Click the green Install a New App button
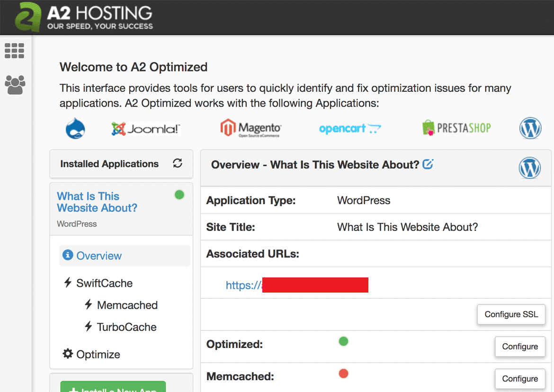554x392 pixels. (113, 387)
